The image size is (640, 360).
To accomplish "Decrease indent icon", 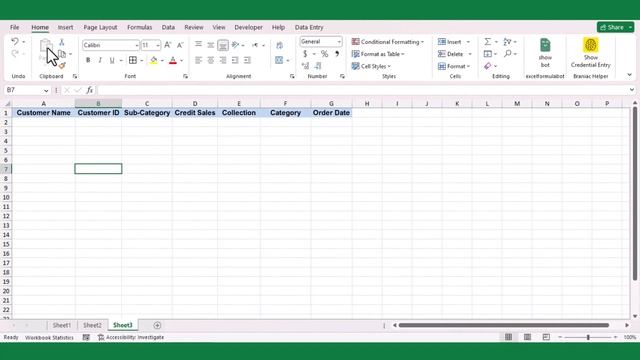I will pos(235,60).
